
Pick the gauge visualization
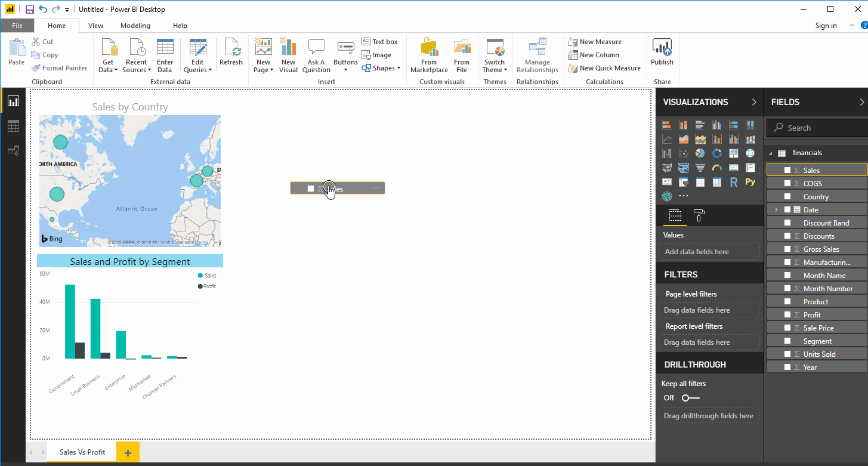717,168
